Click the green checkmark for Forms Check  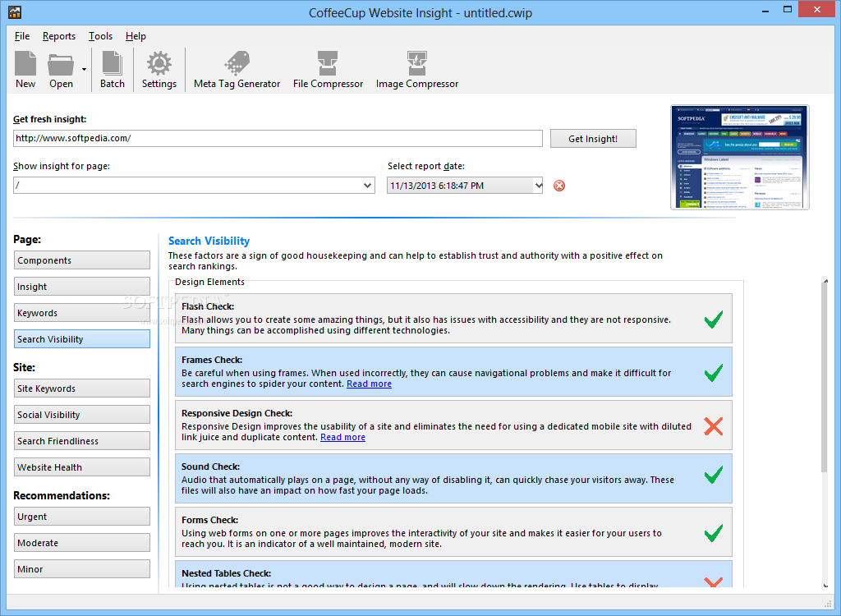(x=714, y=533)
